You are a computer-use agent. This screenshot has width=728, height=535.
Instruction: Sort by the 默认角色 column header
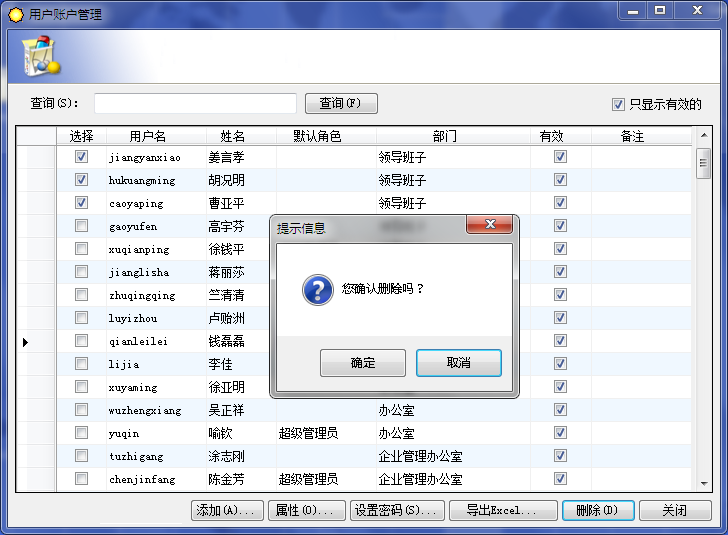(x=326, y=136)
